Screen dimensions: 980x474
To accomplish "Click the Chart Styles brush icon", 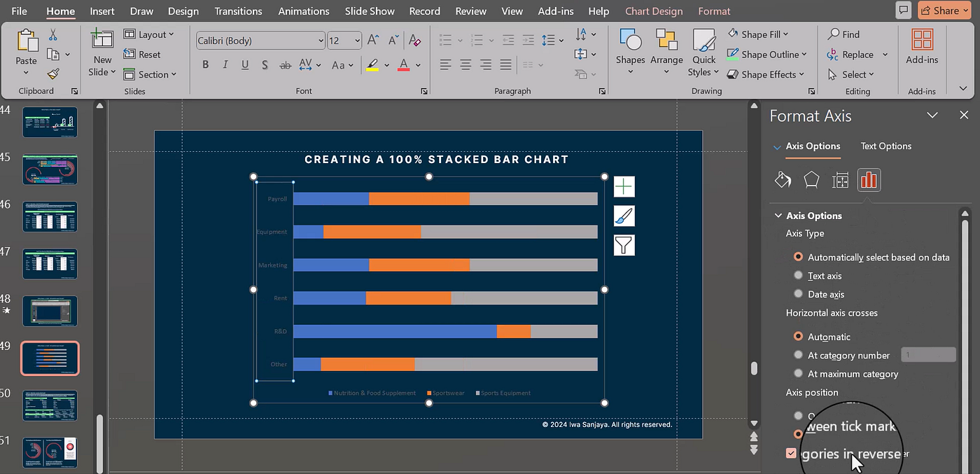I will (x=623, y=216).
